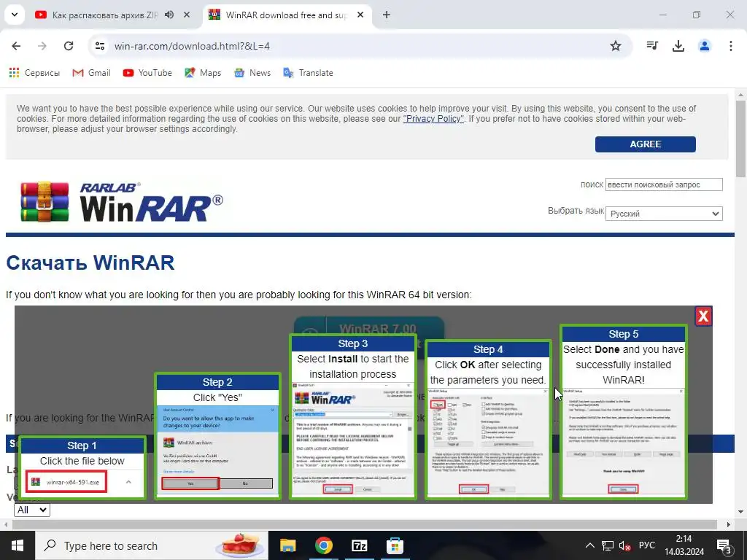Open the Chrome three-dot menu
The image size is (747, 560).
tap(730, 46)
